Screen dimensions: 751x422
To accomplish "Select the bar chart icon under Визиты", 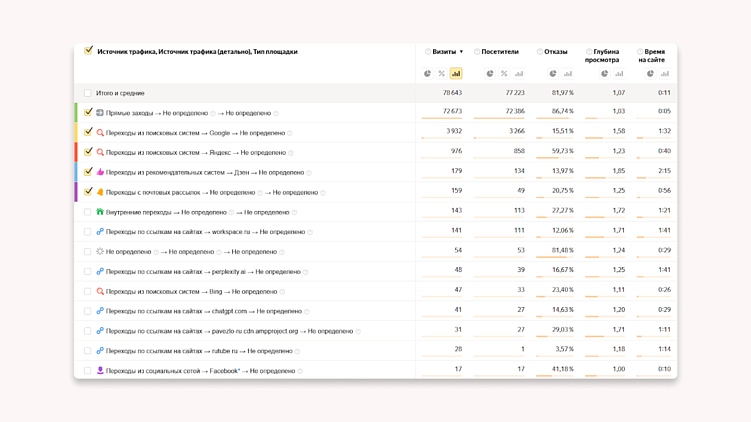I will pyautogui.click(x=456, y=73).
